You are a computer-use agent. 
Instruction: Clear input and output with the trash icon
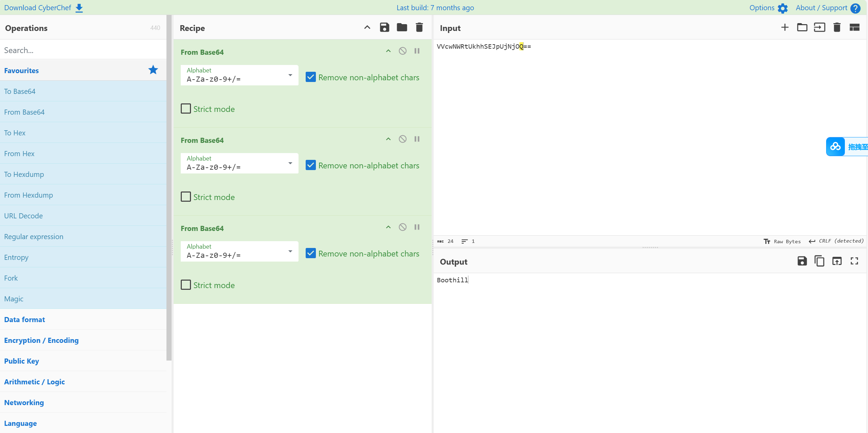pos(837,28)
